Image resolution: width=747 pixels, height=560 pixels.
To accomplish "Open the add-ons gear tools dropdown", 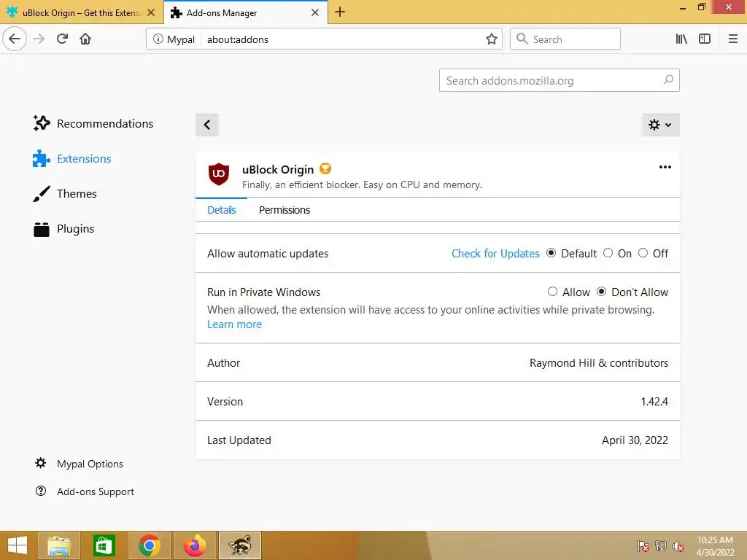I will click(x=660, y=125).
